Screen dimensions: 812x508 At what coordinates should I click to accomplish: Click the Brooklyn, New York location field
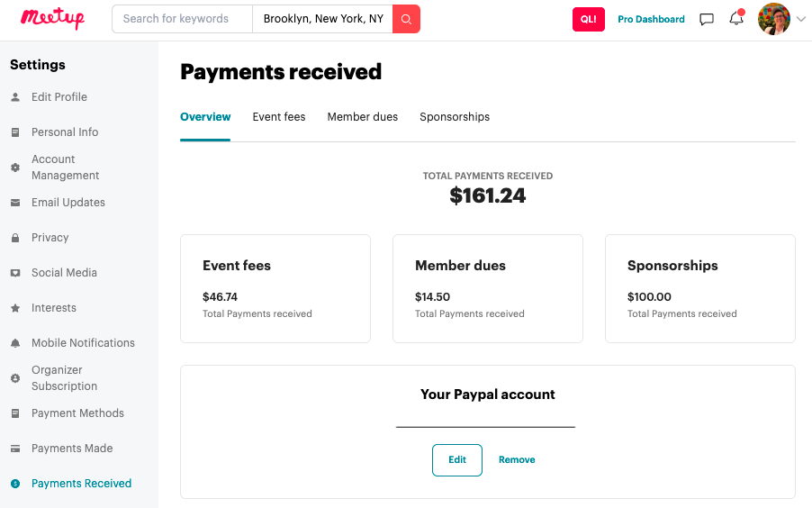pyautogui.click(x=322, y=19)
